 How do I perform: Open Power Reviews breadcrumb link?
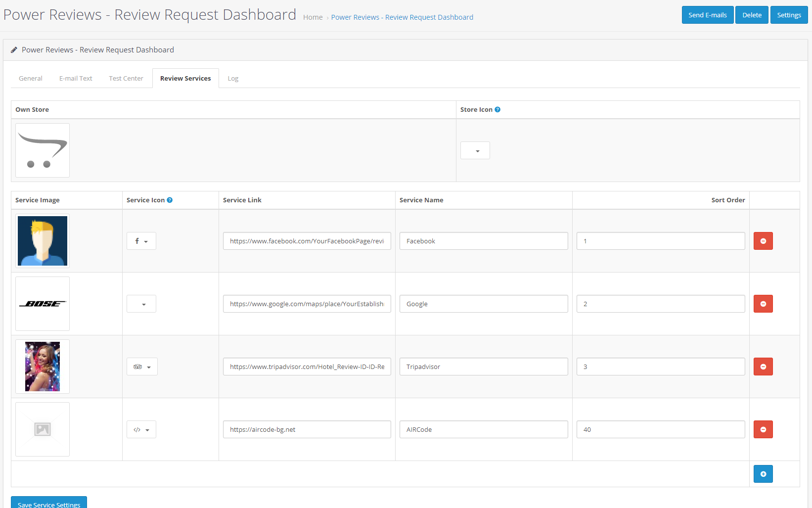point(402,17)
